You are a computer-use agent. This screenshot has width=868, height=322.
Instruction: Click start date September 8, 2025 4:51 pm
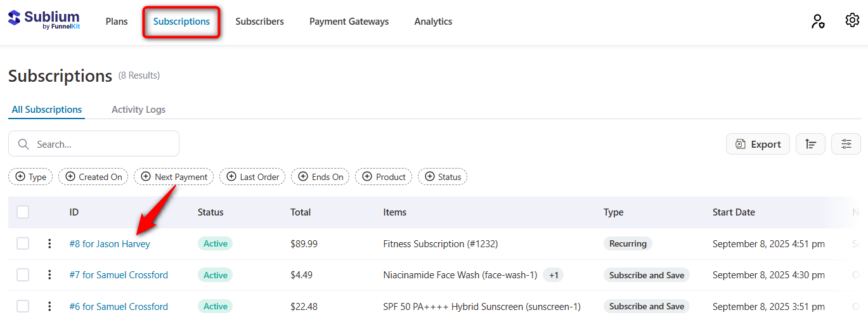pyautogui.click(x=768, y=243)
